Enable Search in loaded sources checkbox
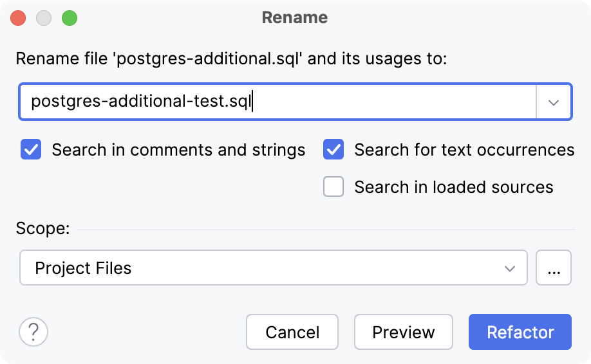 [333, 187]
